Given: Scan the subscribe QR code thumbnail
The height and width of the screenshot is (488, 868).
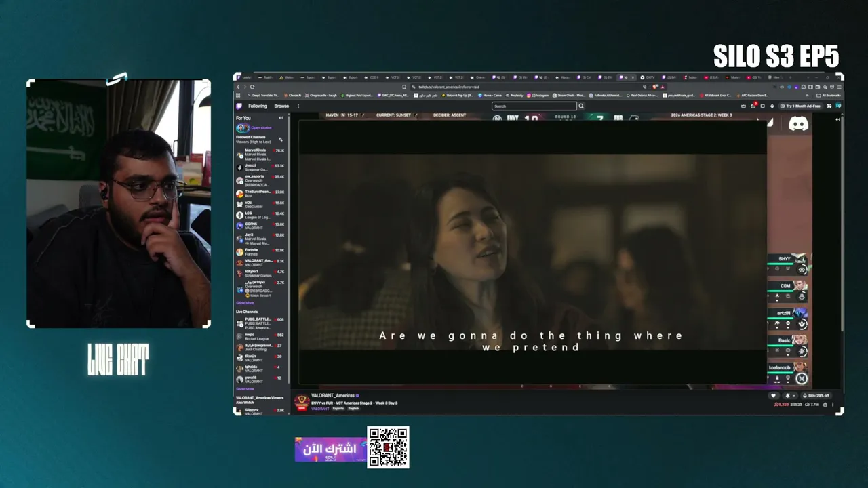Looking at the screenshot, I should pos(388,447).
